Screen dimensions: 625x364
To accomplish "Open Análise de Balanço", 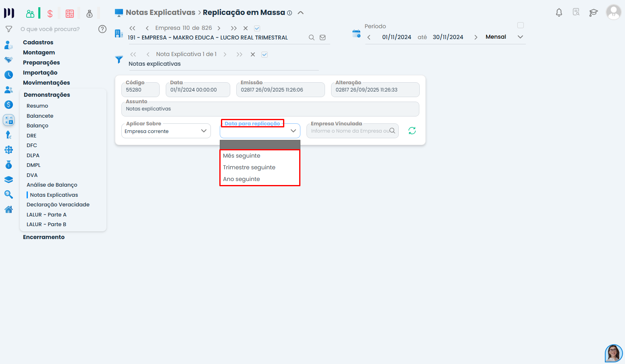I will (52, 185).
